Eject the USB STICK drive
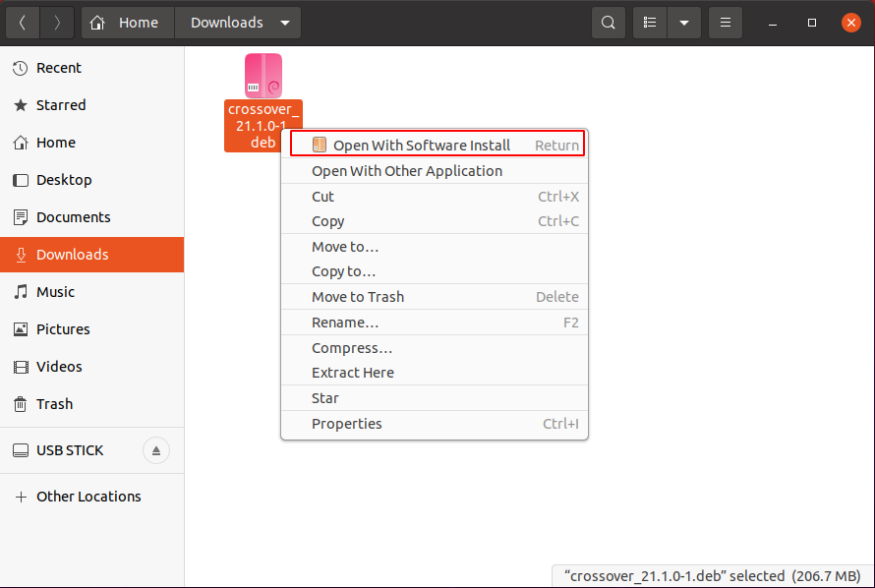This screenshot has height=588, width=875. (x=156, y=450)
